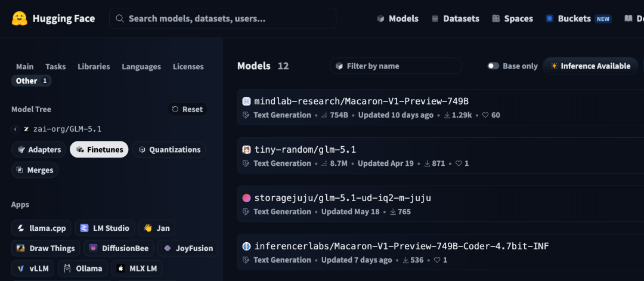Select the LM Studio app icon
The height and width of the screenshot is (281, 644).
click(x=84, y=228)
